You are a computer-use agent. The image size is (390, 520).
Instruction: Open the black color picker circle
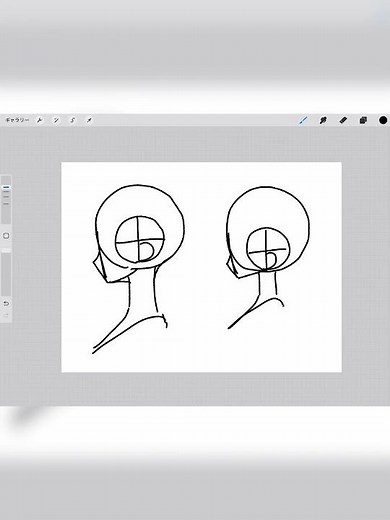coord(383,120)
